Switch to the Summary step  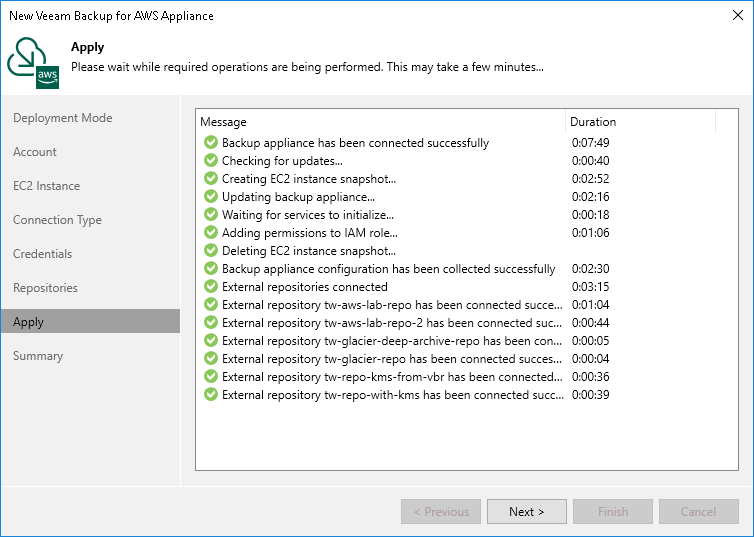coord(38,356)
